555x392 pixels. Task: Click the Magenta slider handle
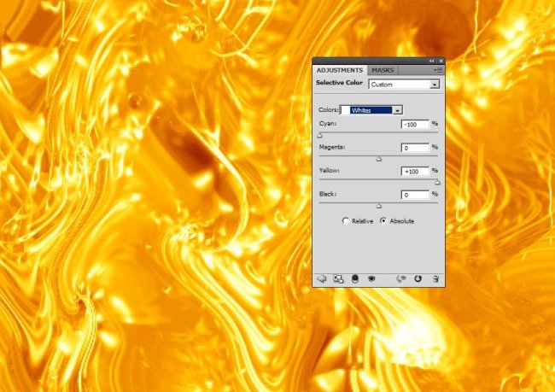tap(379, 159)
